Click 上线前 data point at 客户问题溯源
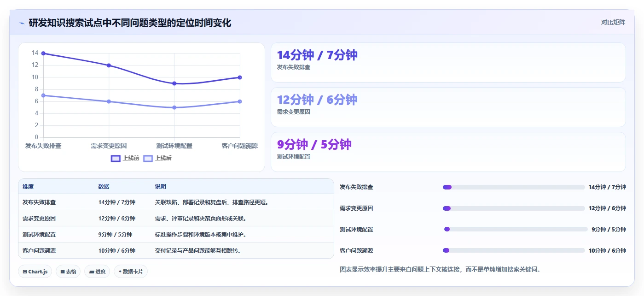This screenshot has width=644, height=296. tap(240, 77)
